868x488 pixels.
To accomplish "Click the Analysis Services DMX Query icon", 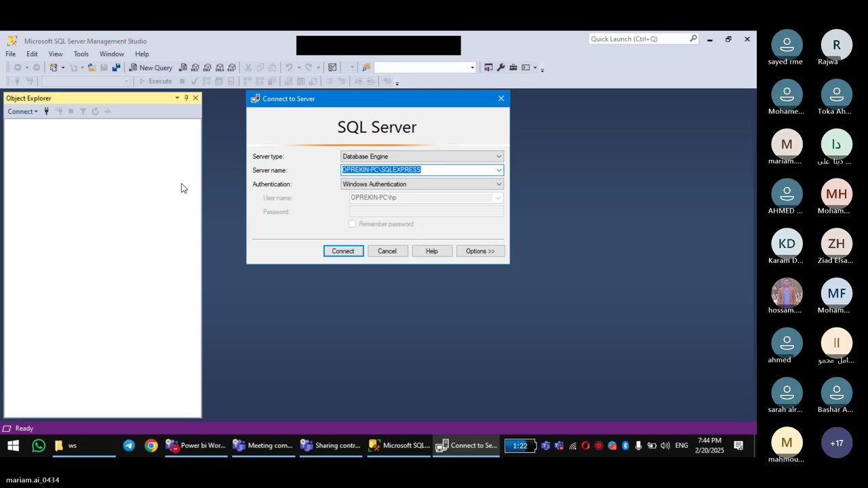I will (208, 67).
